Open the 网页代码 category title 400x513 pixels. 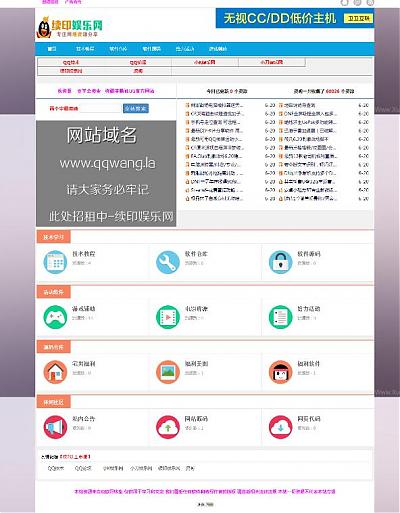(309, 419)
